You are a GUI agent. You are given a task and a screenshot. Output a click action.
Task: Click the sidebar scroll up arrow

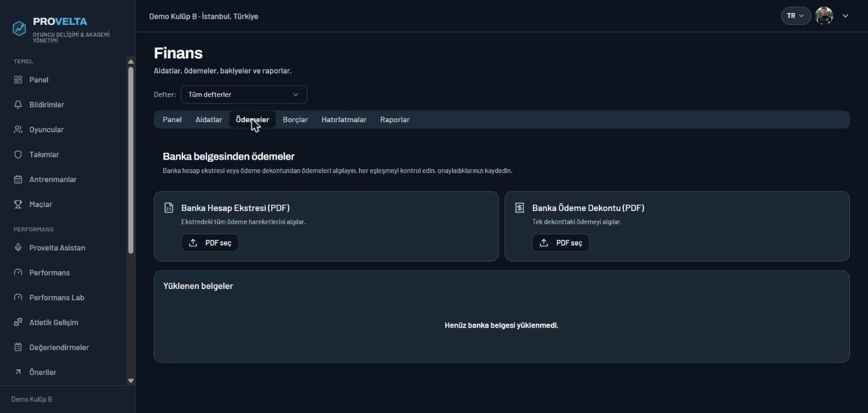[x=131, y=62]
